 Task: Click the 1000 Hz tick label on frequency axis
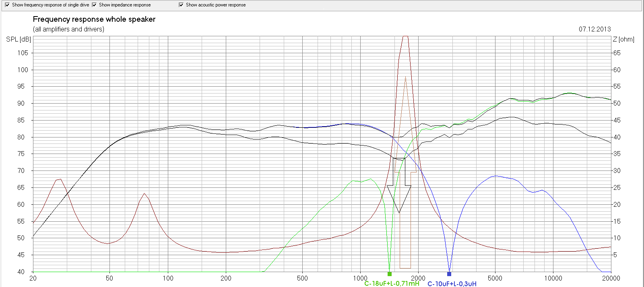(x=360, y=278)
